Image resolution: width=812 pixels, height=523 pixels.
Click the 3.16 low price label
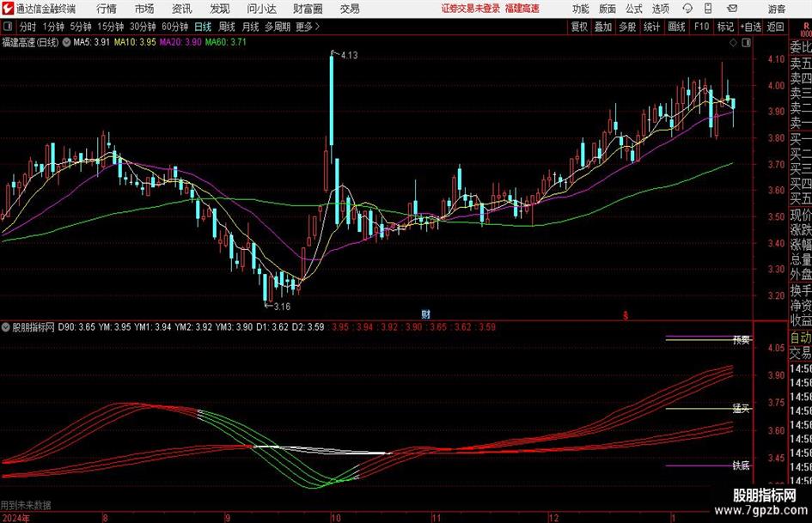pos(282,307)
